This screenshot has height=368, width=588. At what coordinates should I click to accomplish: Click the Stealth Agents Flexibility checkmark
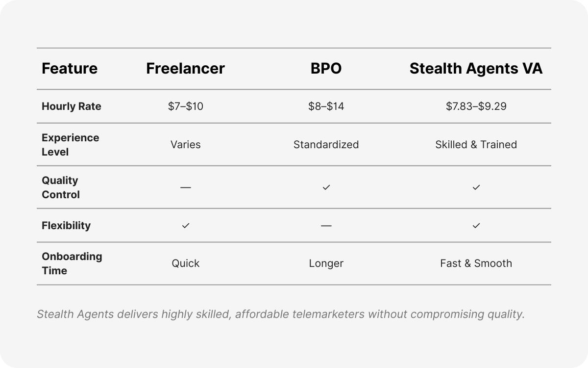point(476,226)
